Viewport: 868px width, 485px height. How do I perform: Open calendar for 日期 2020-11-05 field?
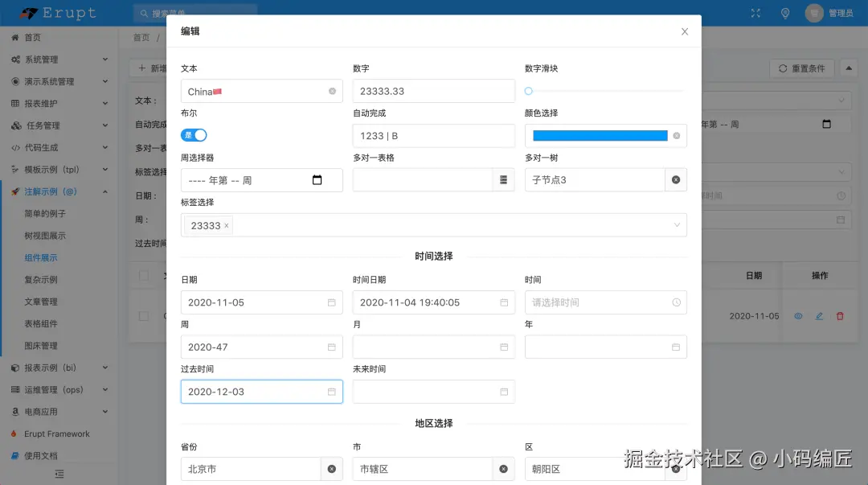tap(332, 302)
